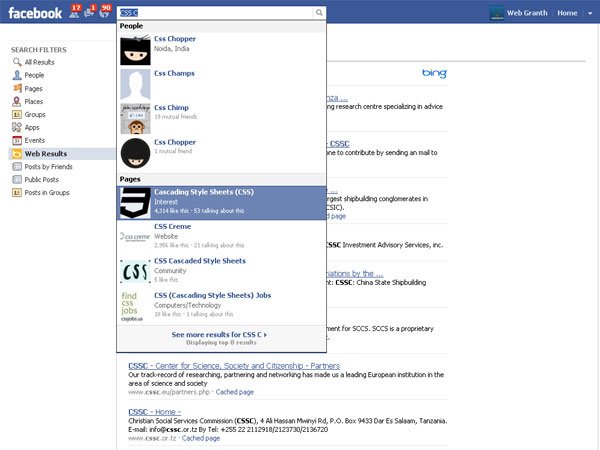Screen dimensions: 600x450
Task: Open friend requests notification icon
Action: pos(75,12)
